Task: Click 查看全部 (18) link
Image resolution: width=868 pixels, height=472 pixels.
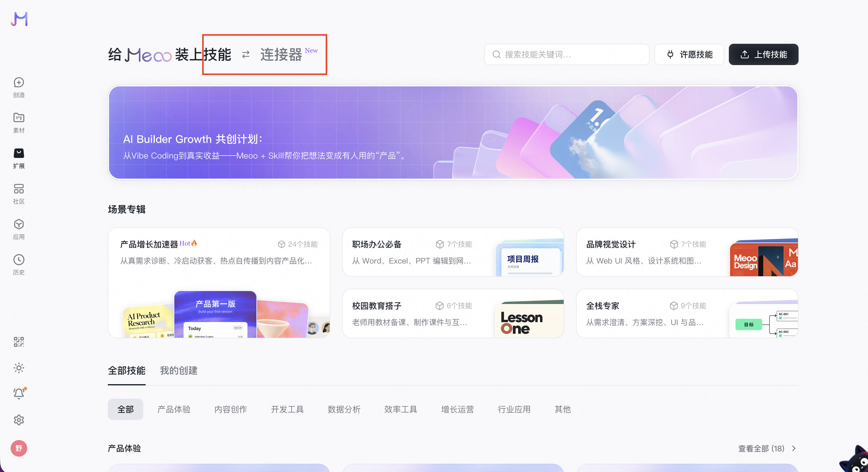Action: 761,448
